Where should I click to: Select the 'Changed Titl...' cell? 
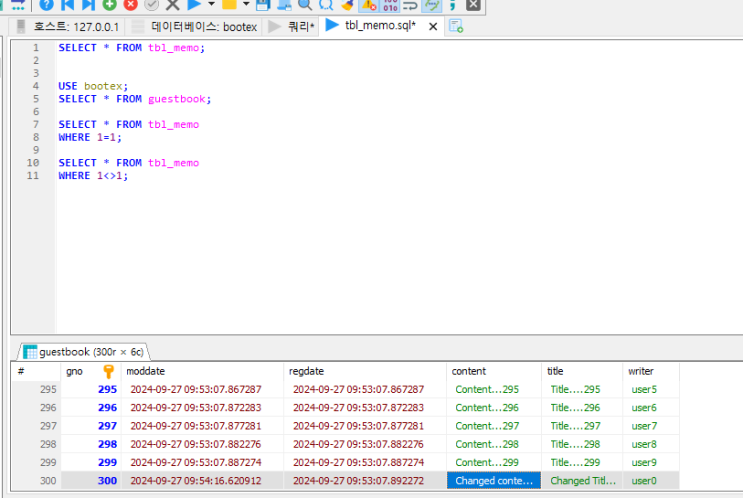point(582,480)
